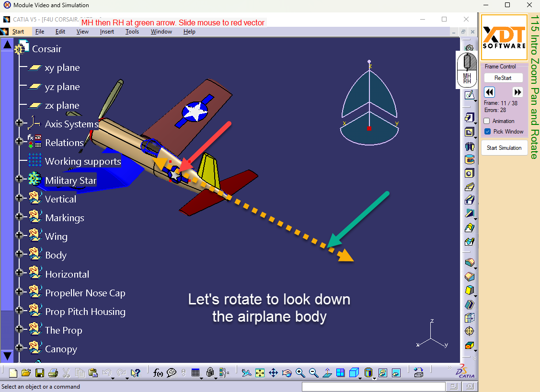The image size is (540, 392).
Task: Click the Normal View icon
Action: 327,373
